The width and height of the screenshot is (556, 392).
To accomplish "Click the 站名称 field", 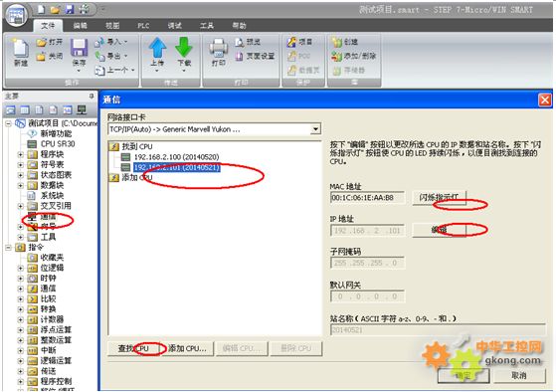I will 438,330.
